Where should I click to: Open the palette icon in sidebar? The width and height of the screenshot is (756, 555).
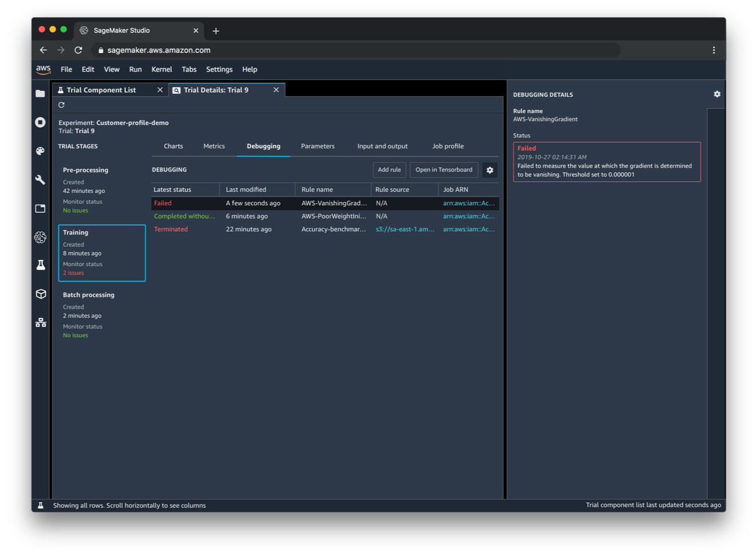pyautogui.click(x=40, y=151)
